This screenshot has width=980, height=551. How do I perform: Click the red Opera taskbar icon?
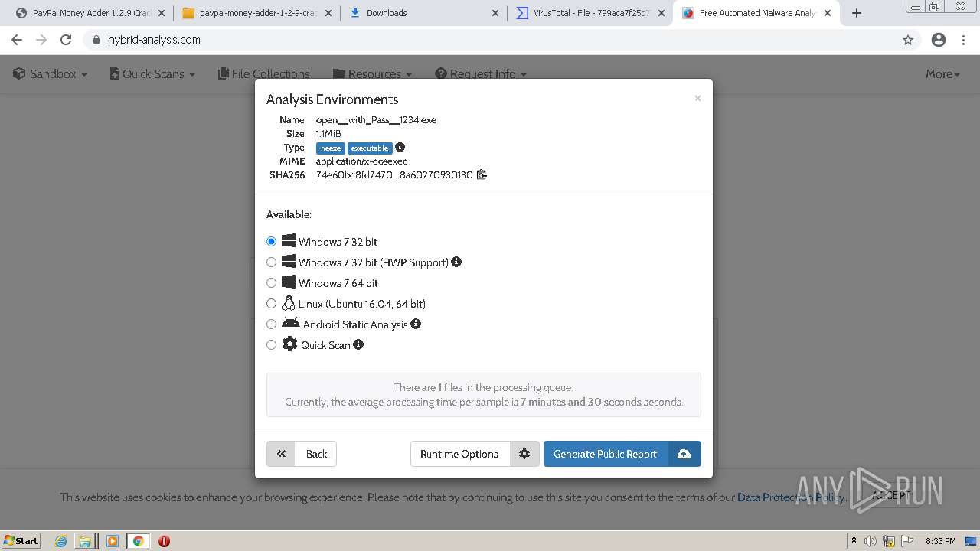pos(164,541)
